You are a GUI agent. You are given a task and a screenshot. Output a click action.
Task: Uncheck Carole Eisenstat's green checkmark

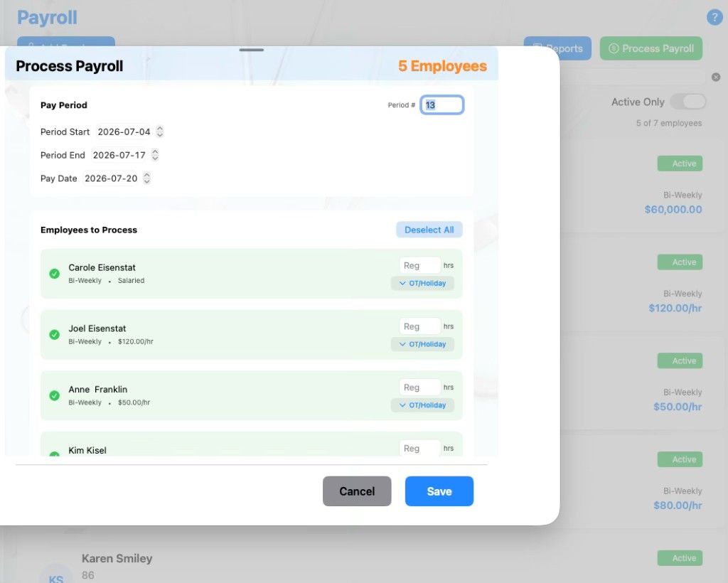tap(54, 274)
